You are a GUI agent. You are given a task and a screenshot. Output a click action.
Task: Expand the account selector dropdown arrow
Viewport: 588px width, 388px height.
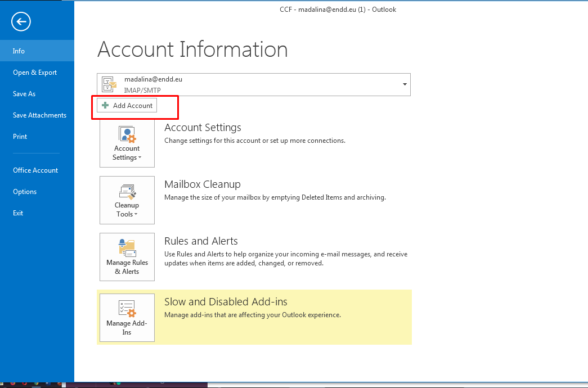[x=404, y=84]
